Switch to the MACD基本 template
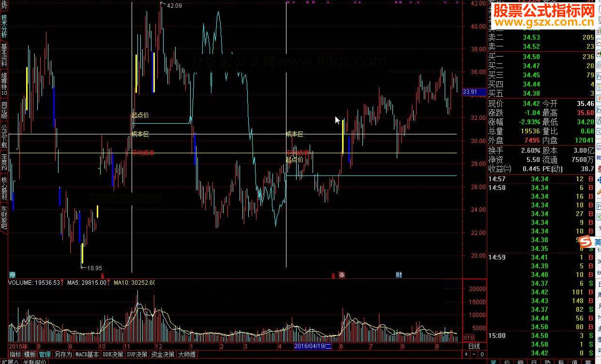The height and width of the screenshot is (364, 601). point(88,354)
